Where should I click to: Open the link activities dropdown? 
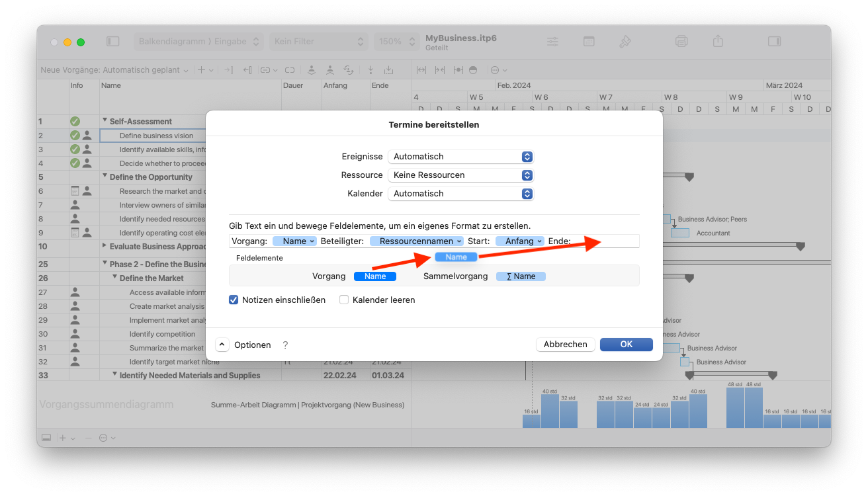(267, 69)
